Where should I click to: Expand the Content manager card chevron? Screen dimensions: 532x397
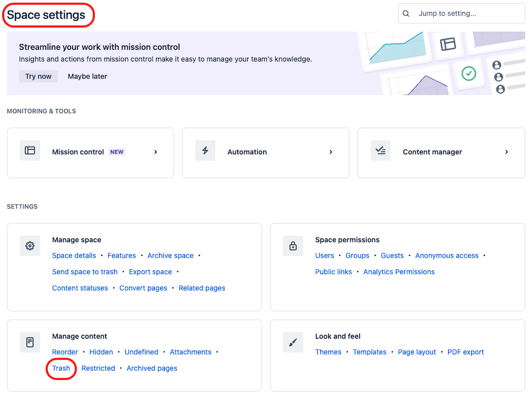coord(505,152)
